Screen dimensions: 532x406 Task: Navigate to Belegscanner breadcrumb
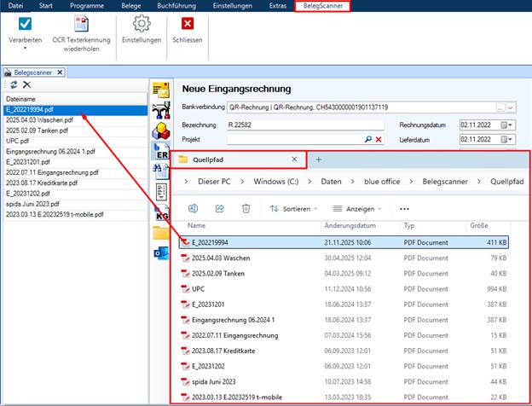(445, 182)
